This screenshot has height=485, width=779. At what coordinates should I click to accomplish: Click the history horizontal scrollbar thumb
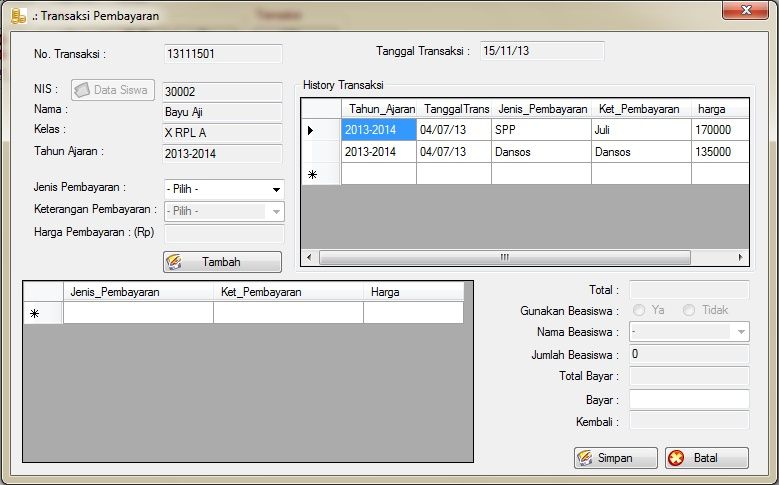(505, 257)
